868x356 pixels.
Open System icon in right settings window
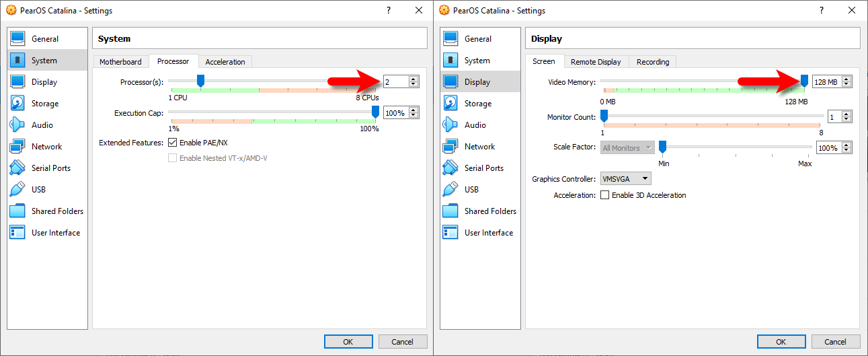(450, 61)
